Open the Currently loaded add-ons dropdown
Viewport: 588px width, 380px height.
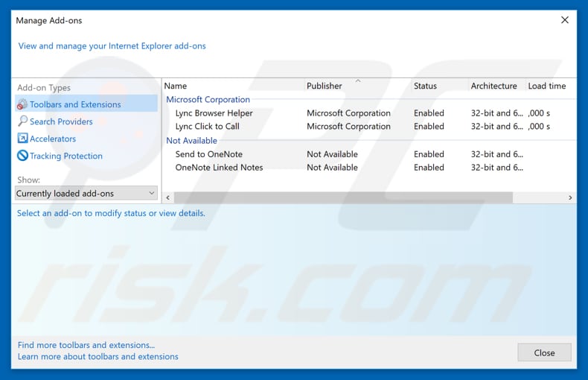click(x=86, y=194)
